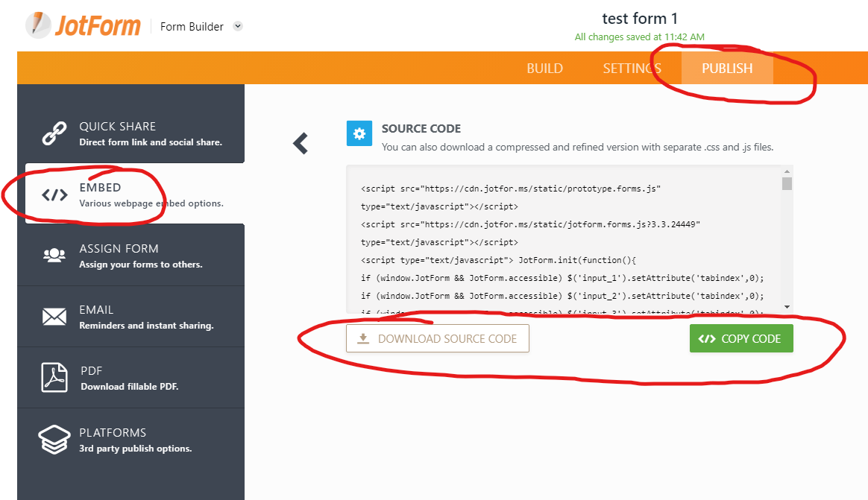Select the Platforms stacked layers icon
Screen dimensions: 868x500
(54, 439)
